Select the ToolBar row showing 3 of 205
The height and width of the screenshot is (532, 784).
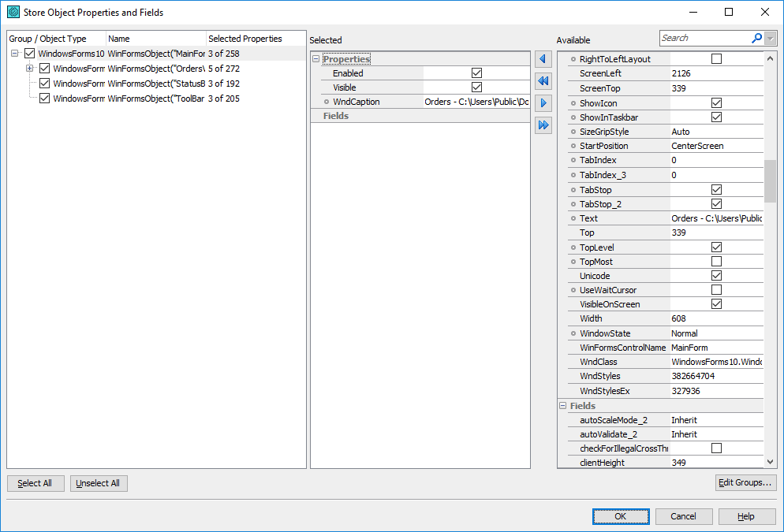156,99
